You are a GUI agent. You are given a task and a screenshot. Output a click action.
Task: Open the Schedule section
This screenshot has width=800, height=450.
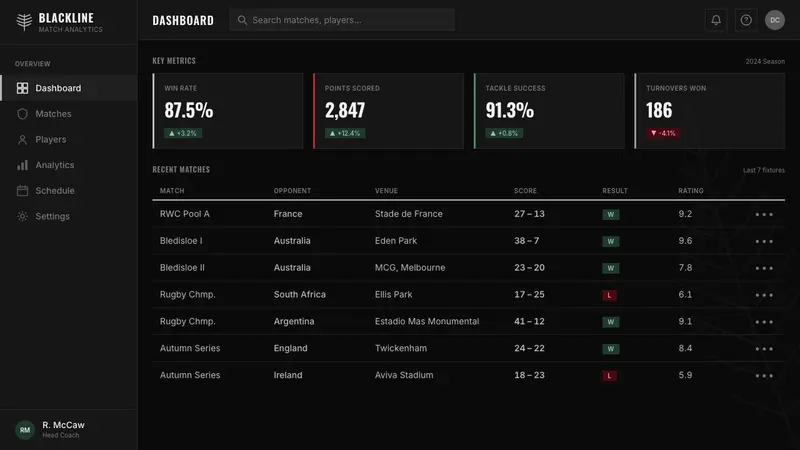click(x=69, y=190)
